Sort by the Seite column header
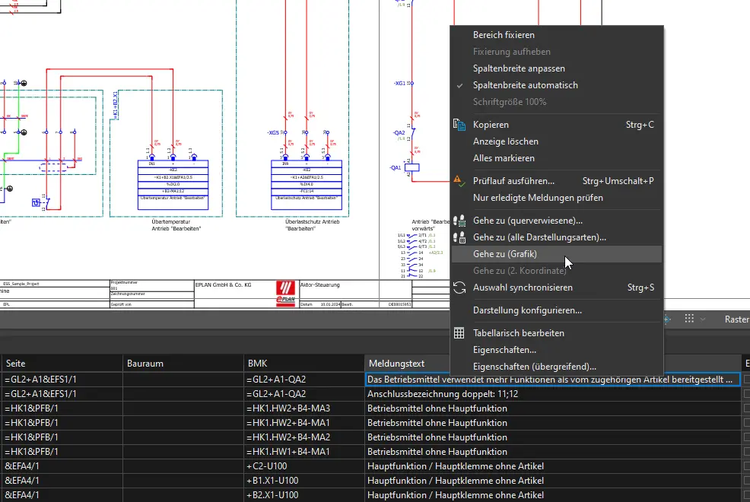750x502 pixels. click(60, 363)
